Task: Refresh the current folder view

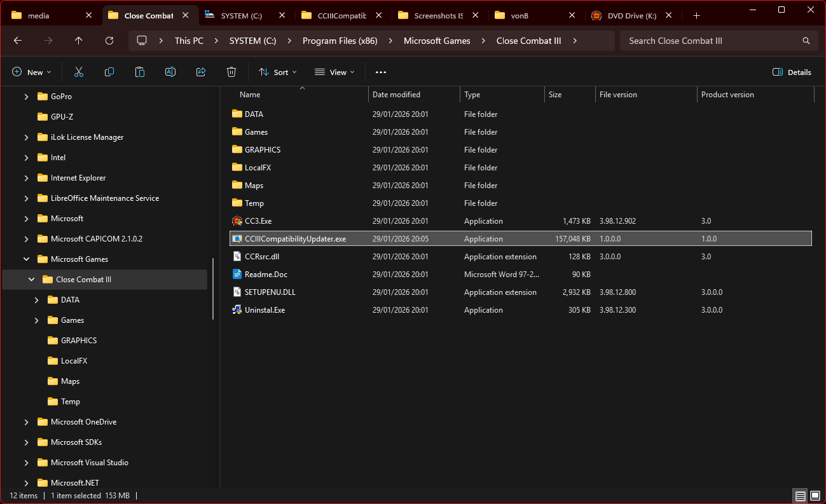Action: pos(109,41)
